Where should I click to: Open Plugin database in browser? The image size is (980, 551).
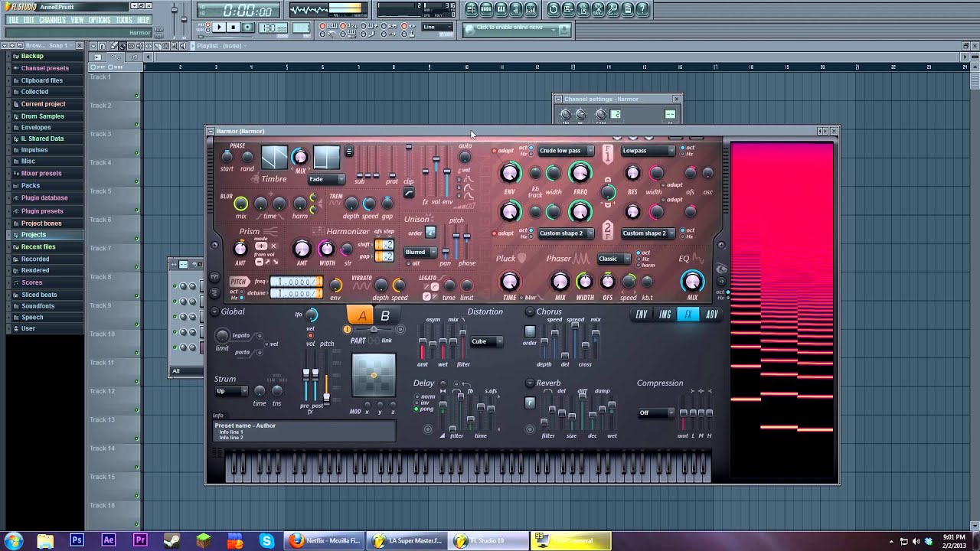[x=44, y=198]
